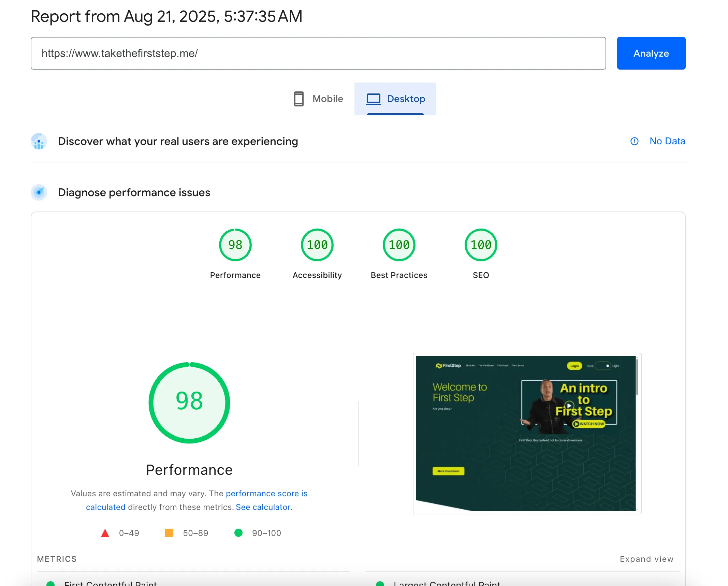Click the Diagnose performance issues icon
The height and width of the screenshot is (586, 728).
pos(39,192)
